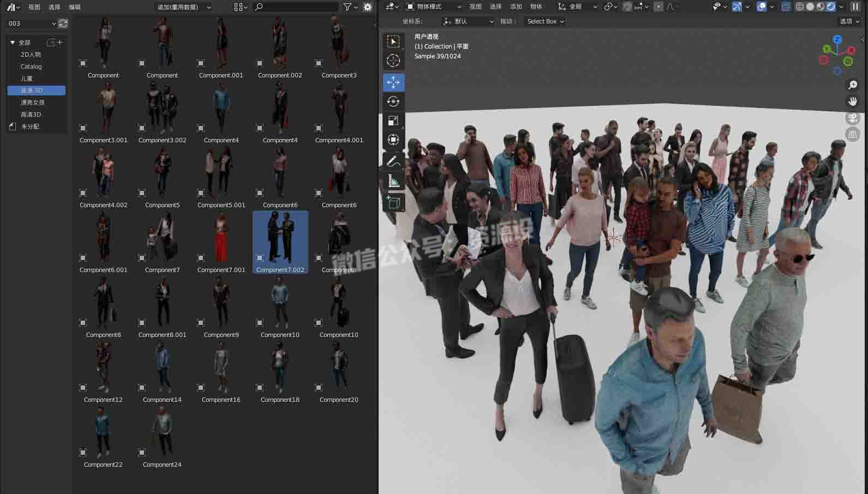The height and width of the screenshot is (494, 868).
Task: Click the Add Cube tool icon
Action: [x=393, y=203]
